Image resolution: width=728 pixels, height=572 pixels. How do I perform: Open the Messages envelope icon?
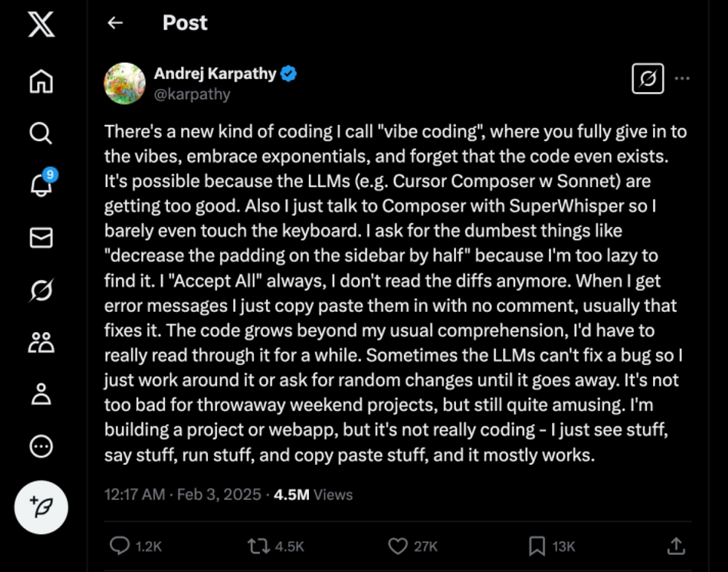pyautogui.click(x=42, y=238)
